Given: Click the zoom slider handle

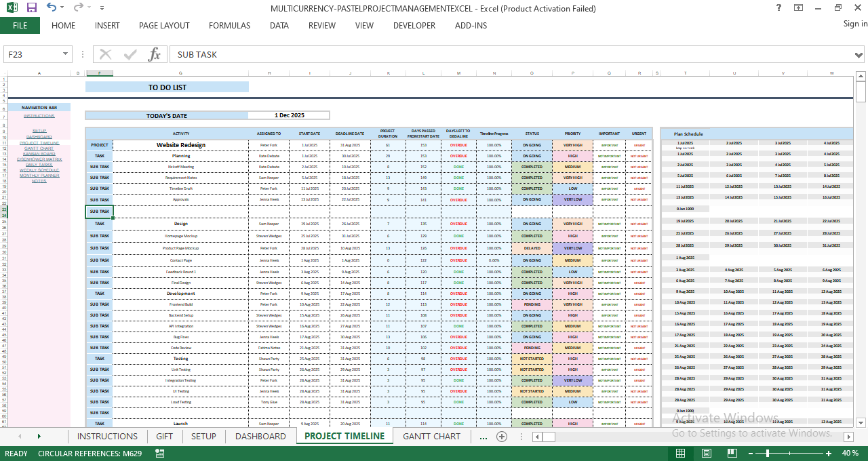Looking at the screenshot, I should coord(768,453).
